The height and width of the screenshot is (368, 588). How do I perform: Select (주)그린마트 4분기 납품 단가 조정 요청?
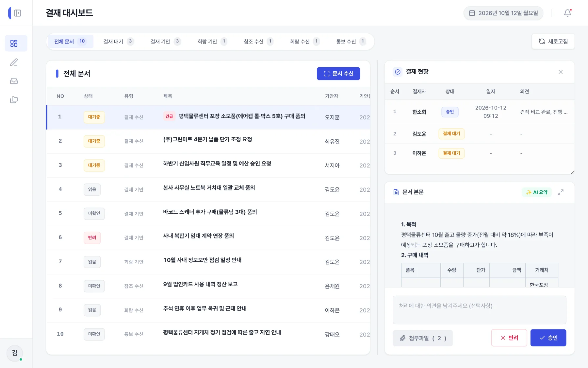[208, 141]
